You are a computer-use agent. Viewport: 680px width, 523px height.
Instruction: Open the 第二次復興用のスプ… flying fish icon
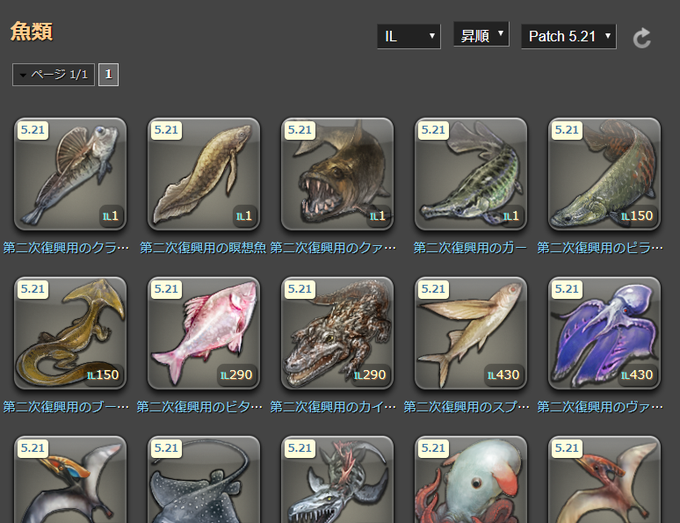click(x=471, y=333)
